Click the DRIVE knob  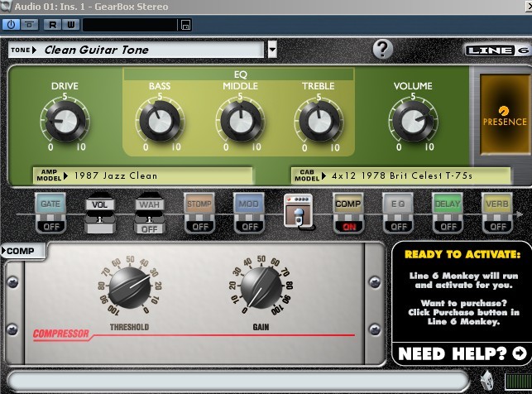(x=65, y=121)
